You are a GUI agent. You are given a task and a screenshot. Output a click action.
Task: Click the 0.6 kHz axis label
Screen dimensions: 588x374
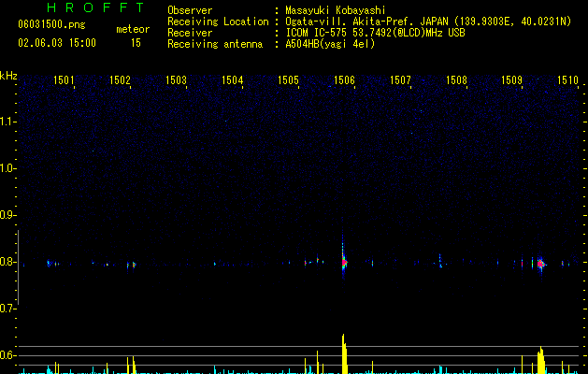click(8, 355)
